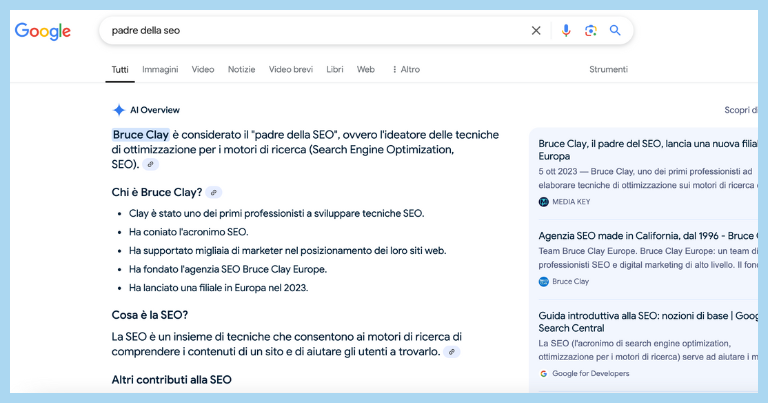Click the MEDIA KEY source favicon
This screenshot has width=768, height=403.
click(x=544, y=202)
